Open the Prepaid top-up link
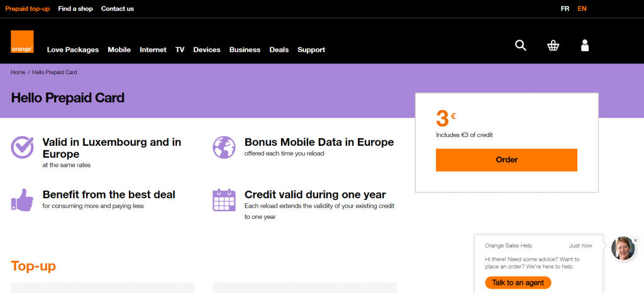 point(28,9)
